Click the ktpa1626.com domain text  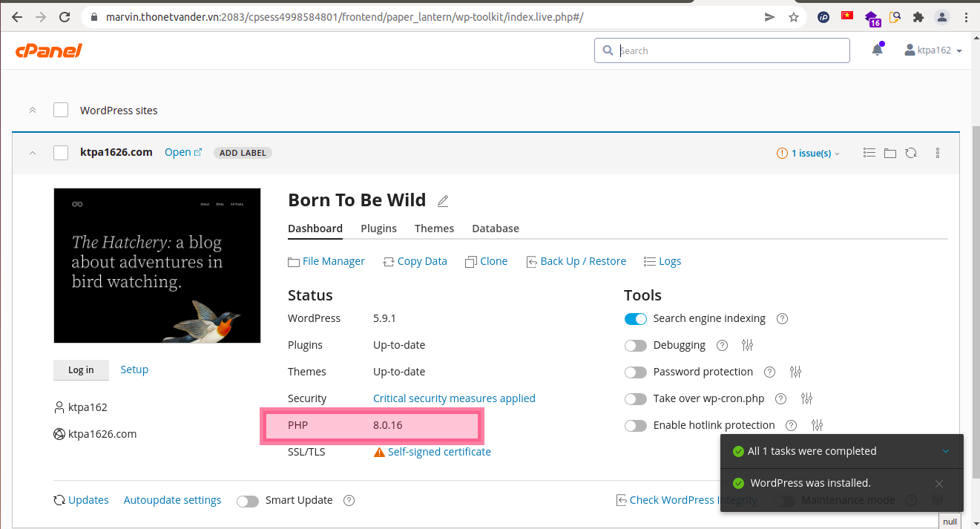(102, 434)
